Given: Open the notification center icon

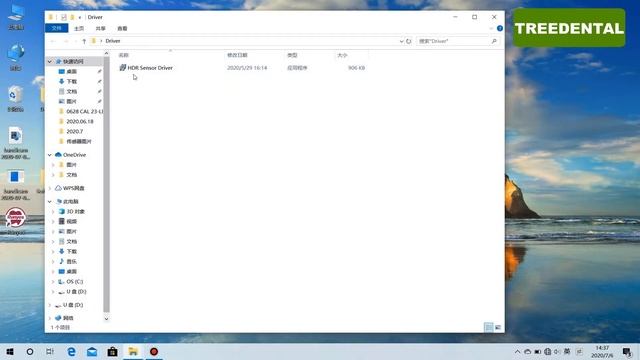Looking at the screenshot, I should click(627, 351).
